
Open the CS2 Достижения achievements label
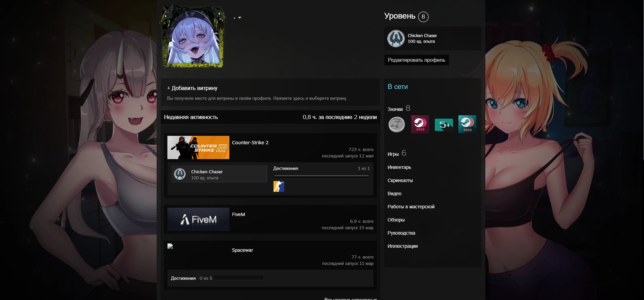pyautogui.click(x=286, y=169)
